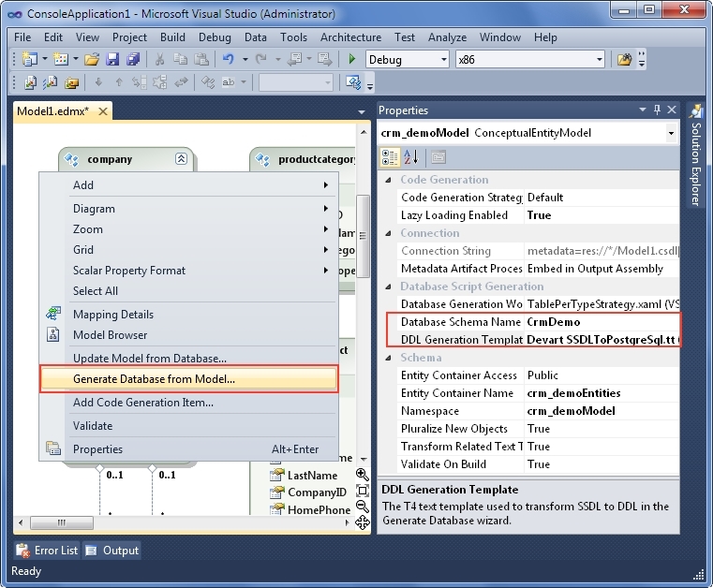
Task: Click the Property Pages icon in Properties
Action: click(x=438, y=157)
